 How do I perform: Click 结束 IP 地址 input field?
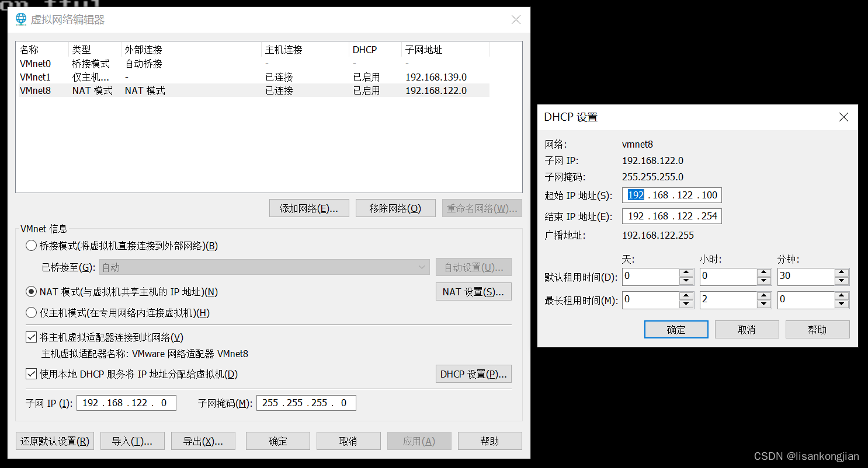click(672, 216)
